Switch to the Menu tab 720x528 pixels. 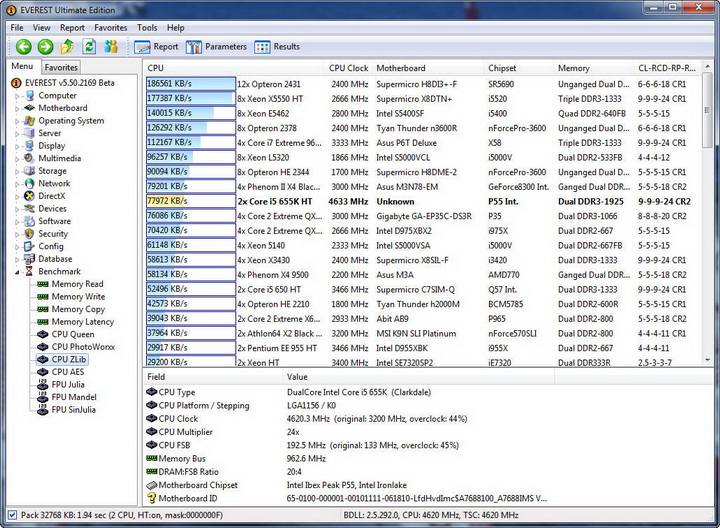(x=22, y=67)
